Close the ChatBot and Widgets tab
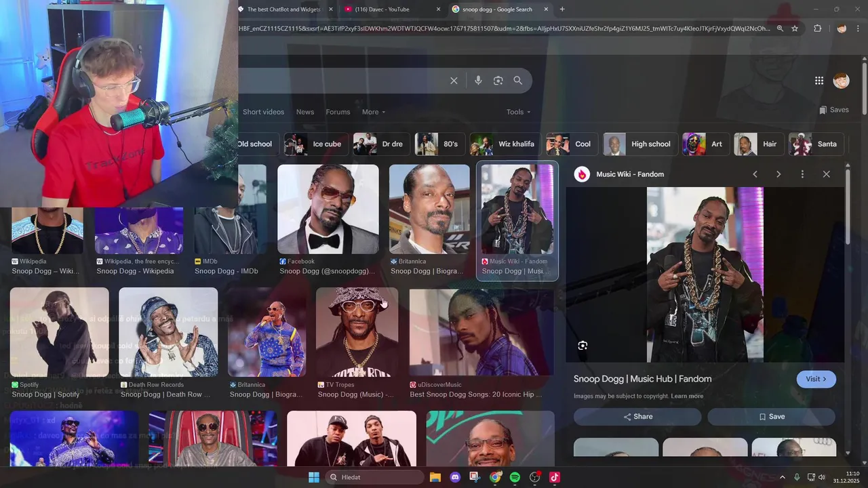 point(331,9)
